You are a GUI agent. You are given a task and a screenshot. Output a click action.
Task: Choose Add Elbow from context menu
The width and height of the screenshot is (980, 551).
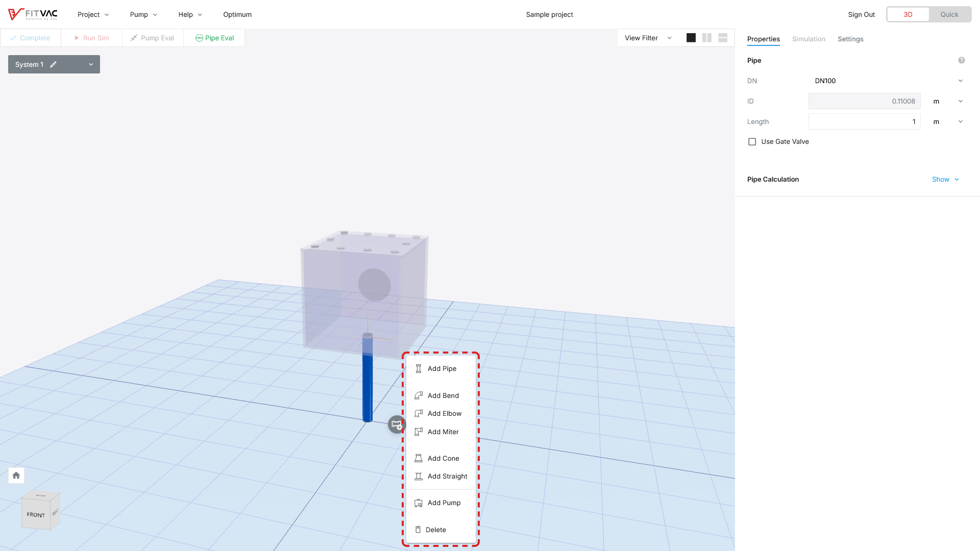point(441,413)
